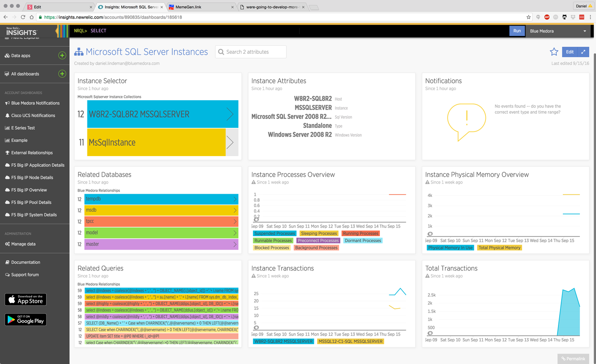The width and height of the screenshot is (596, 364).
Task: Click the warning triangle on Instance Transactions
Action: [x=254, y=276]
